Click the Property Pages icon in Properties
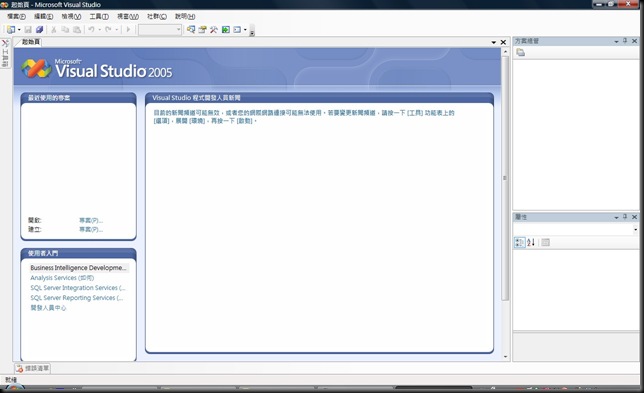The image size is (644, 393). (x=545, y=242)
